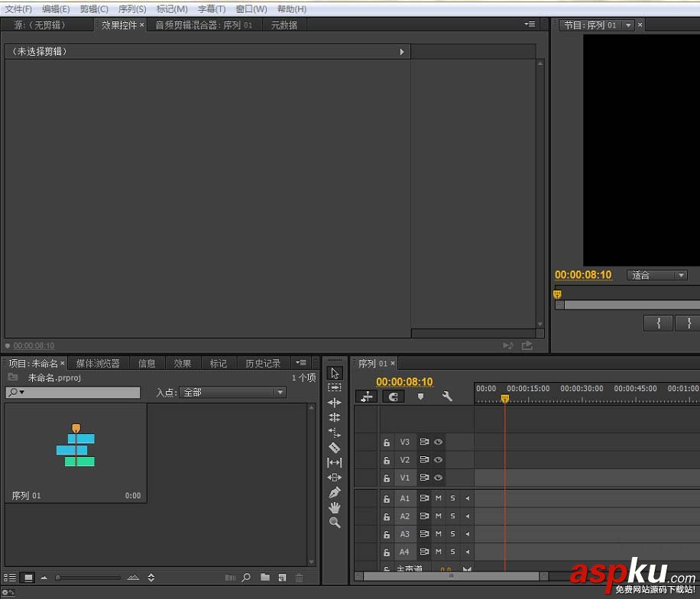Open the program monitor sequence dropdown arrow
This screenshot has height=599, width=700.
point(628,25)
